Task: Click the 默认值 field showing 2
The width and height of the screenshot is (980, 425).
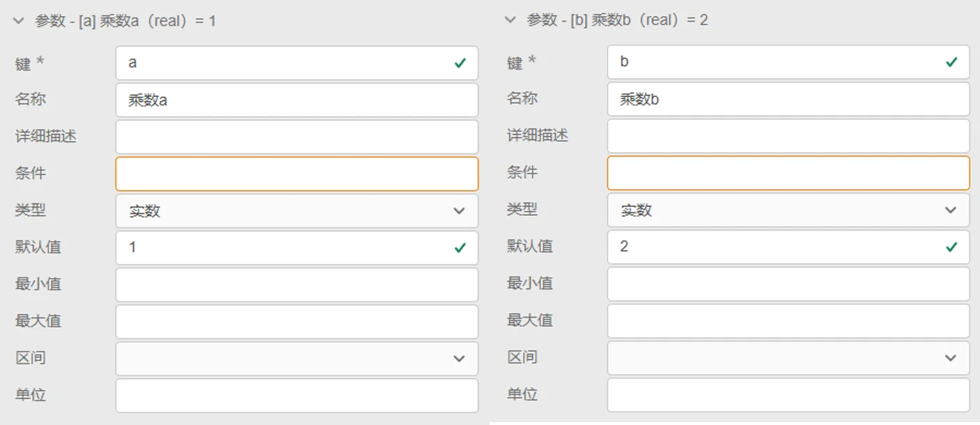Action: [788, 247]
